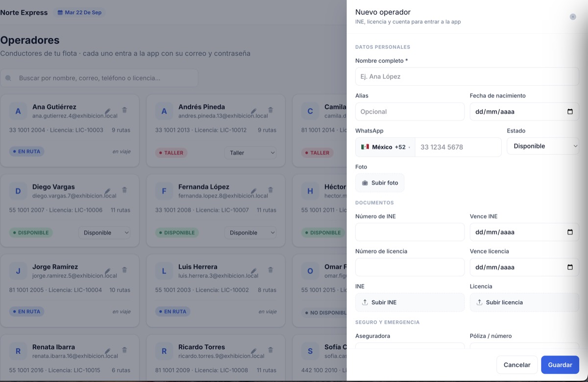This screenshot has width=588, height=382.
Task: Open the México +52 country code selector
Action: [385, 147]
